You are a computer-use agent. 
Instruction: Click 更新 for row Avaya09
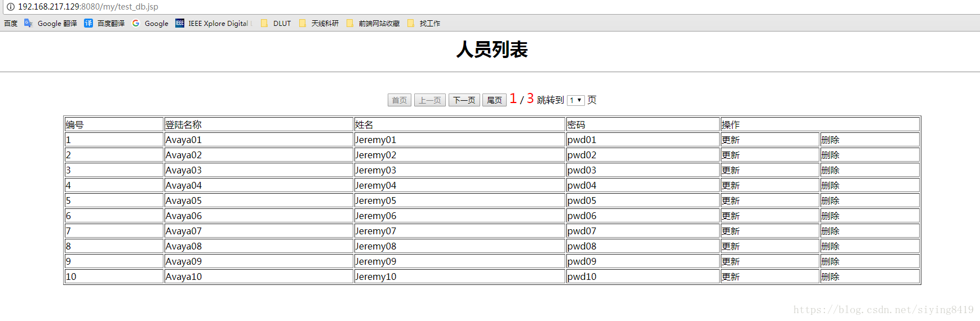[731, 261]
